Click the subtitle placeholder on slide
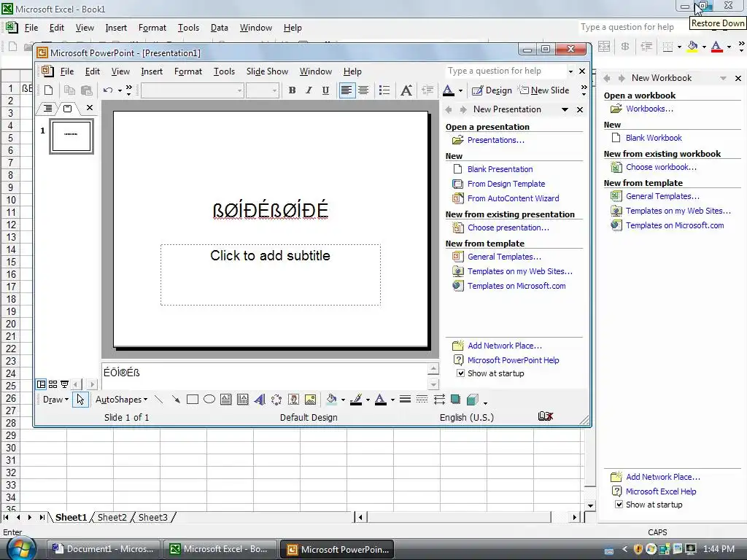This screenshot has width=747, height=560. pyautogui.click(x=270, y=275)
